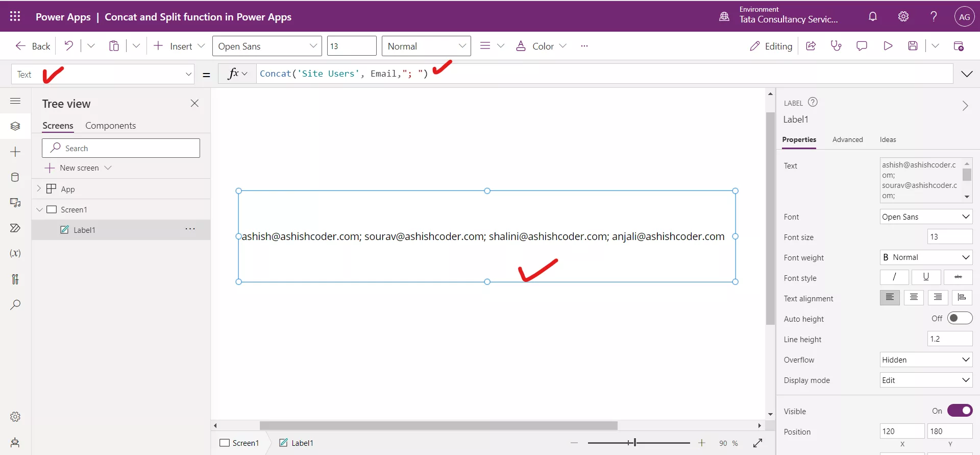Image resolution: width=980 pixels, height=455 pixels.
Task: Select center text alignment
Action: pos(914,298)
